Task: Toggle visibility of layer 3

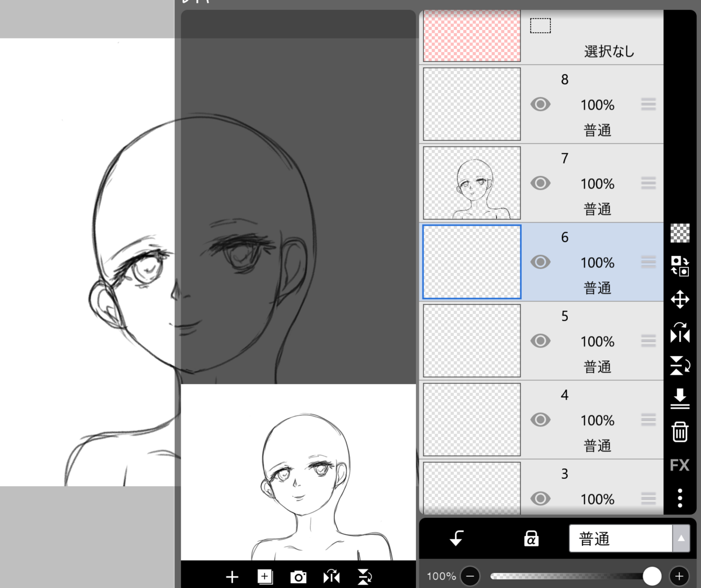Action: tap(541, 499)
